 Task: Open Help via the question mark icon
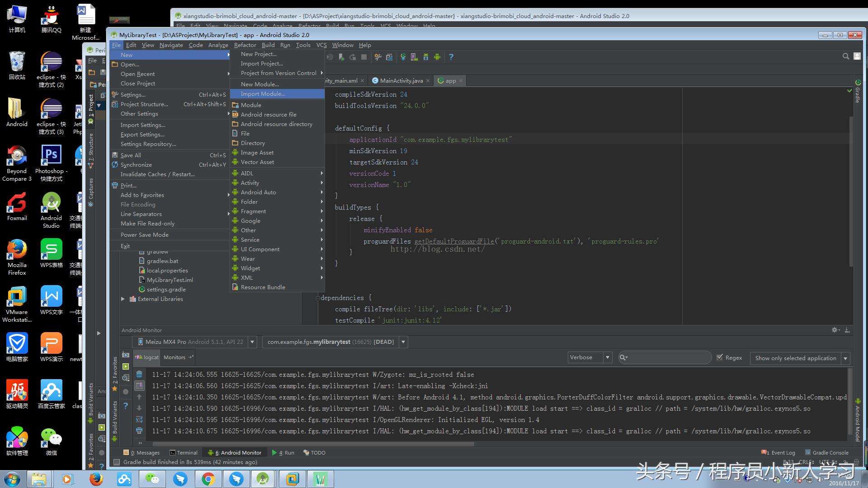click(x=452, y=57)
